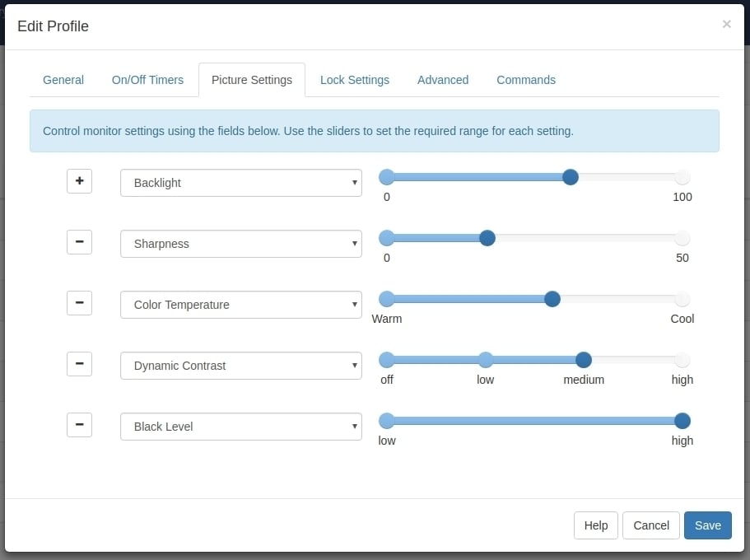Viewport: 750px width, 560px height.
Task: Switch to the On/Off Timers tab
Action: pos(147,80)
